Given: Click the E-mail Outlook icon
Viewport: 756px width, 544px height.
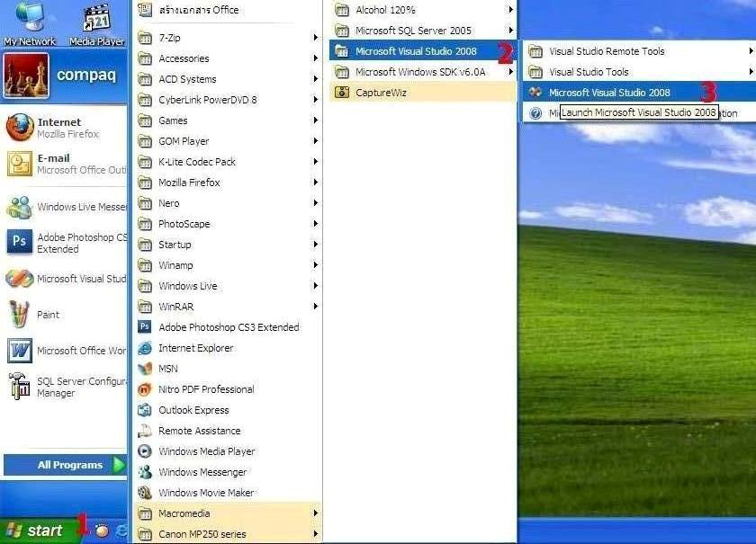Looking at the screenshot, I should click(x=20, y=164).
